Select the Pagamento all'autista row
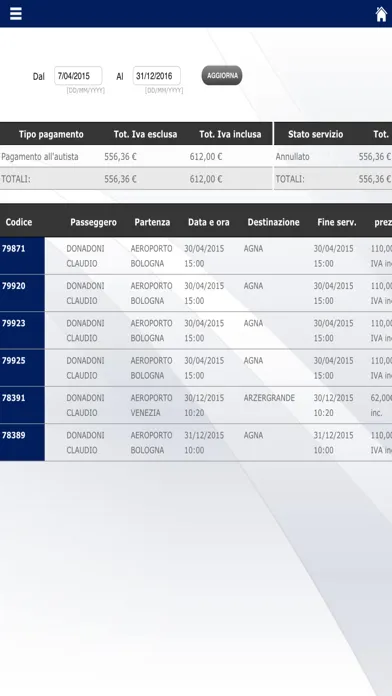The width and height of the screenshot is (392, 696). click(136, 156)
